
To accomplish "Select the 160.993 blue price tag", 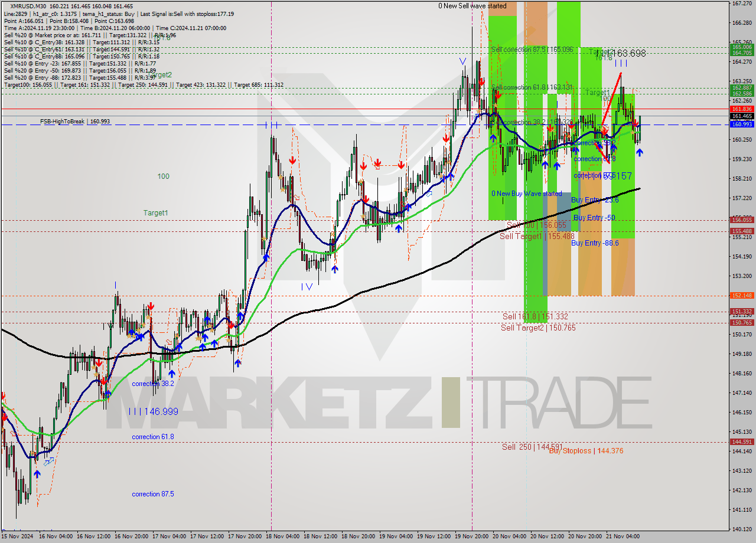I will tap(742, 124).
